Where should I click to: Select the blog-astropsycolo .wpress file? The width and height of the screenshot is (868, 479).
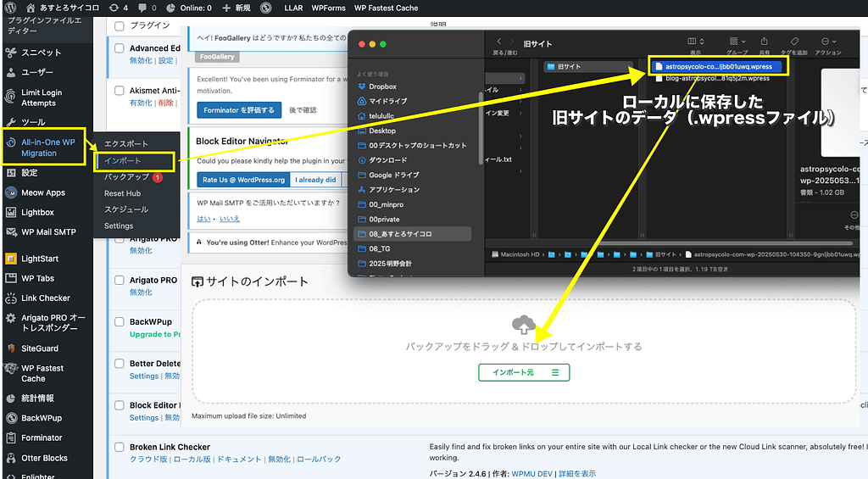coord(716,78)
